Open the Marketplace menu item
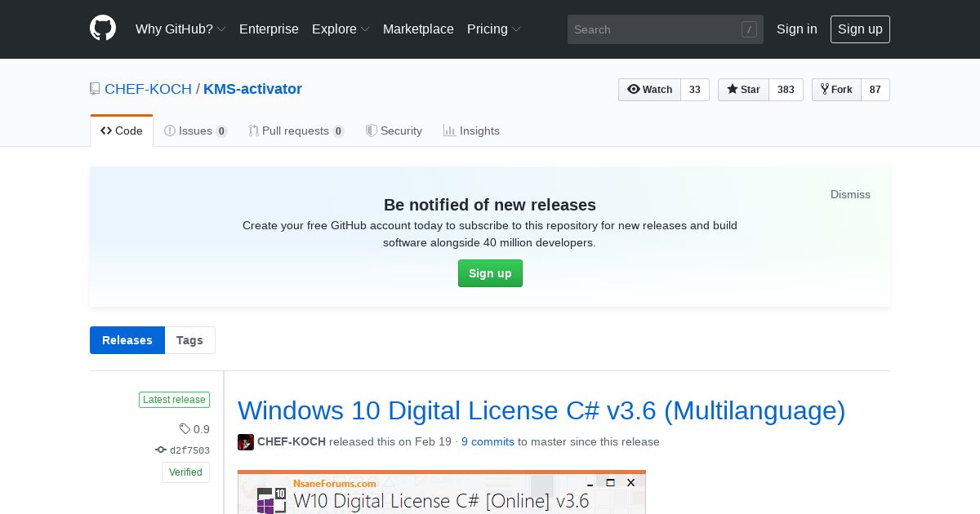980x514 pixels. tap(418, 29)
